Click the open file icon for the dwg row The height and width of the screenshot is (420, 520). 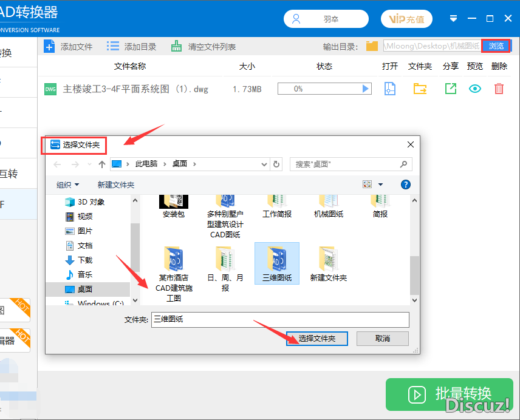(x=390, y=89)
